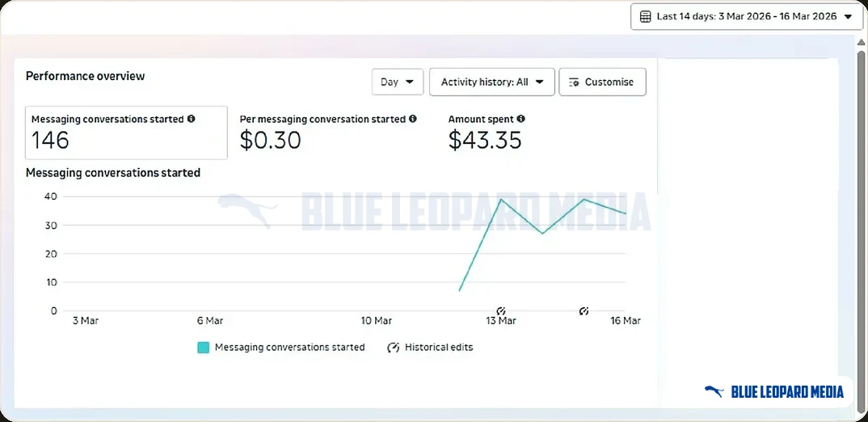Click the 3 Mar axis label
The height and width of the screenshot is (422, 868).
tap(85, 321)
